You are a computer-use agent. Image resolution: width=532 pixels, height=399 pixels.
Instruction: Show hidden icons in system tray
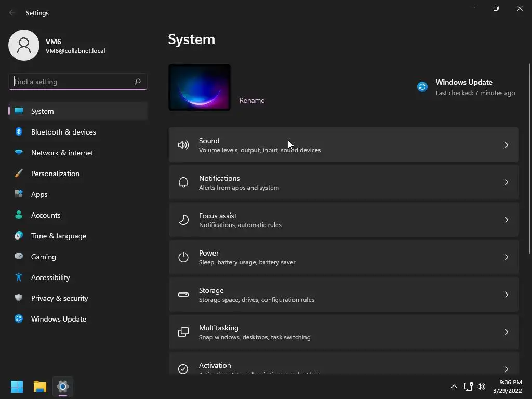click(454, 387)
